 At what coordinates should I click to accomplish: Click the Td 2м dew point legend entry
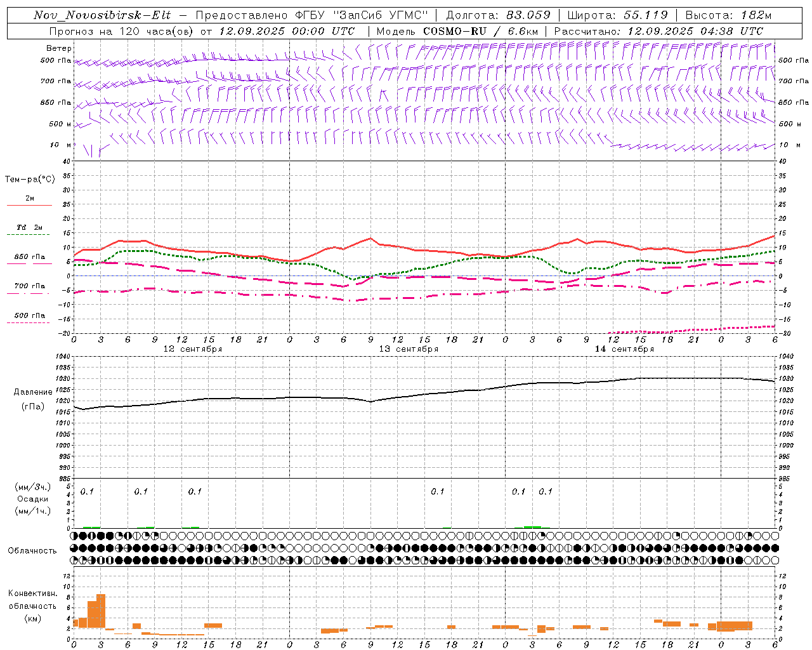[x=30, y=227]
